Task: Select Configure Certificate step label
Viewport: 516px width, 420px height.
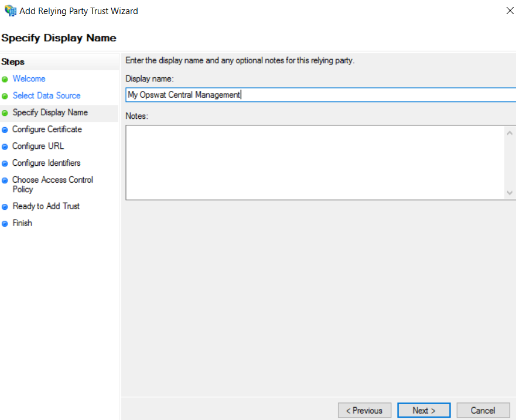Action: (x=47, y=129)
